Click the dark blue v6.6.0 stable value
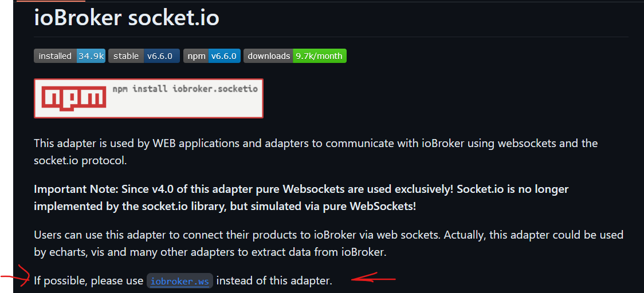The width and height of the screenshot is (644, 293). click(162, 56)
